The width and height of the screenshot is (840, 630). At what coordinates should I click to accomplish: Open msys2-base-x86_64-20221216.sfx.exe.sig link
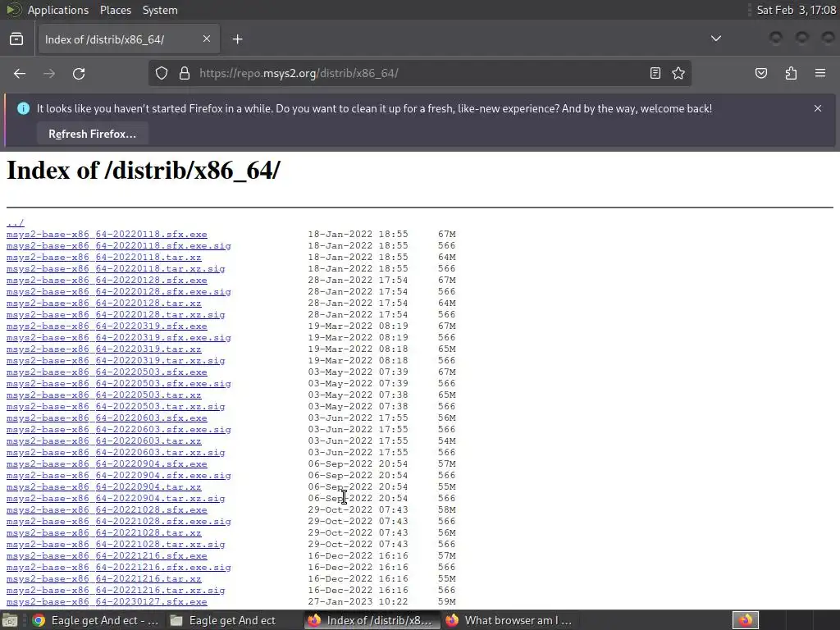118,568
